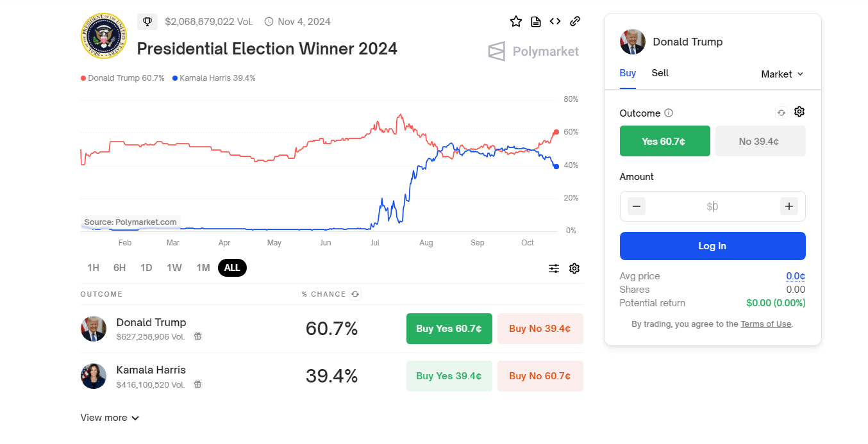Screen dimensions: 868x444
Task: Open the market rules document icon
Action: (536, 21)
